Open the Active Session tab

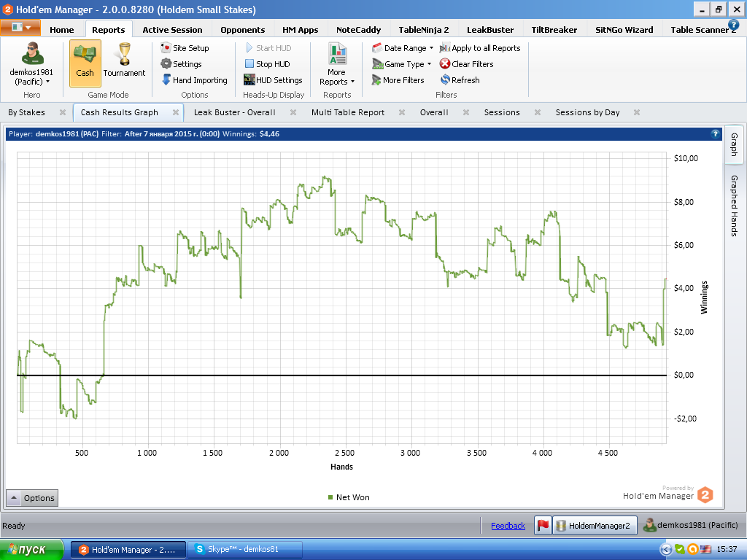[x=172, y=29]
